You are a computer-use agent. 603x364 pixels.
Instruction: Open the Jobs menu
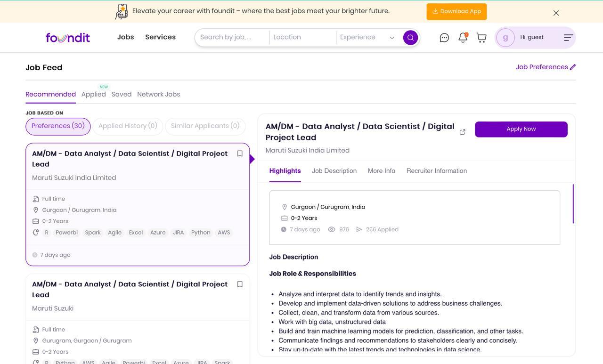pyautogui.click(x=126, y=37)
